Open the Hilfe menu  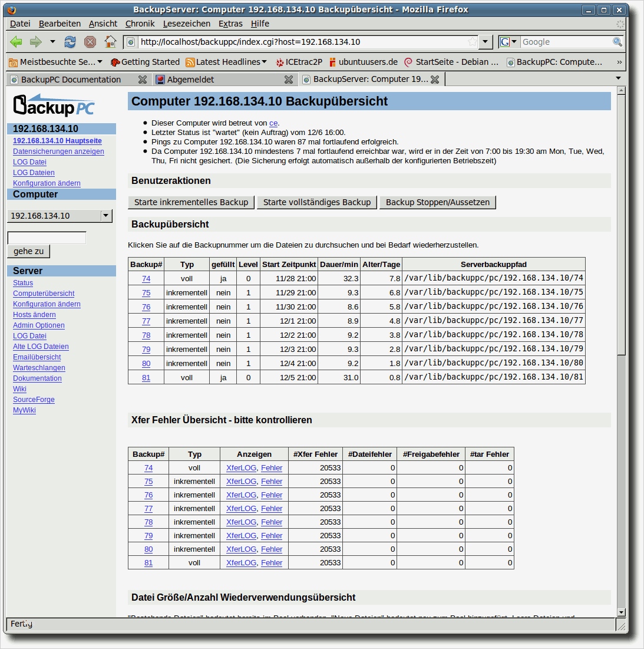[260, 24]
